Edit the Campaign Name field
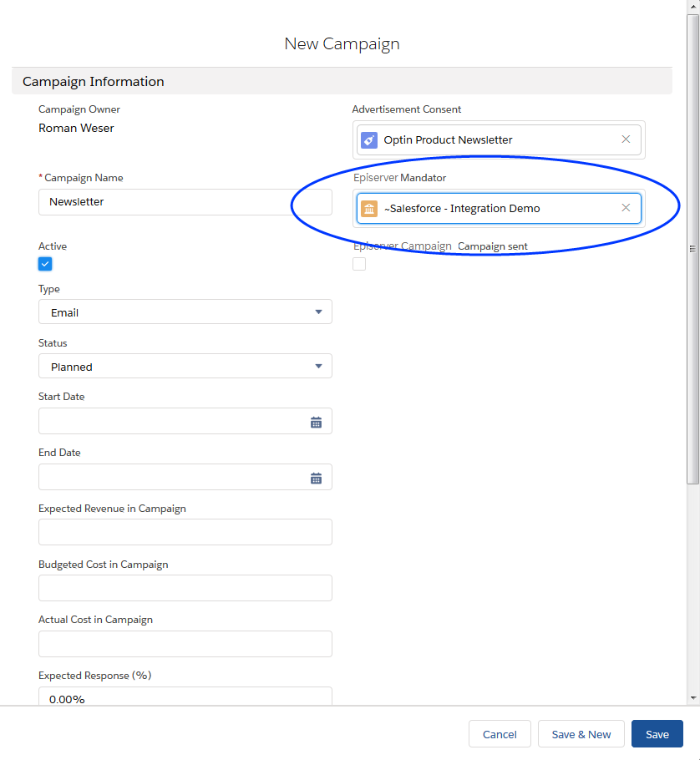The height and width of the screenshot is (760, 700). pyautogui.click(x=185, y=202)
